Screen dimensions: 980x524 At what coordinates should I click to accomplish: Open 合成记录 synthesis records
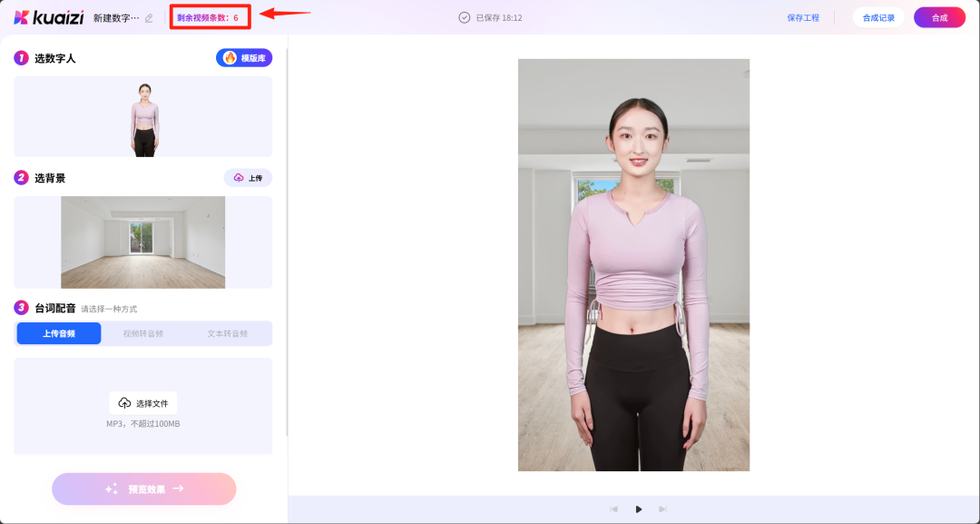pos(877,16)
